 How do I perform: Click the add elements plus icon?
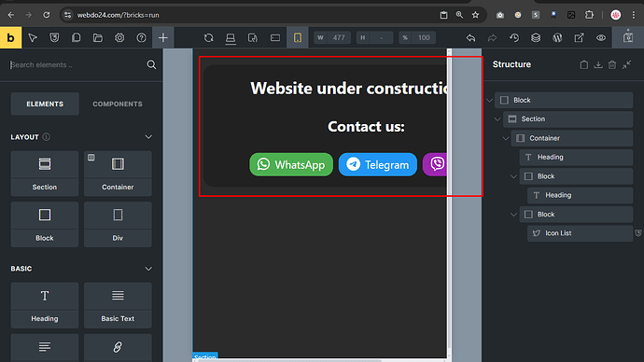[163, 37]
